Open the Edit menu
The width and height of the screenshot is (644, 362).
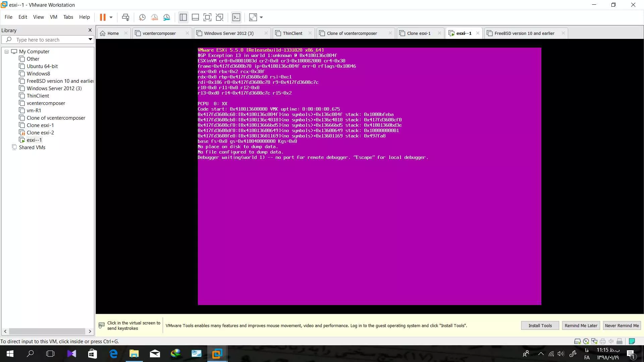coord(23,17)
